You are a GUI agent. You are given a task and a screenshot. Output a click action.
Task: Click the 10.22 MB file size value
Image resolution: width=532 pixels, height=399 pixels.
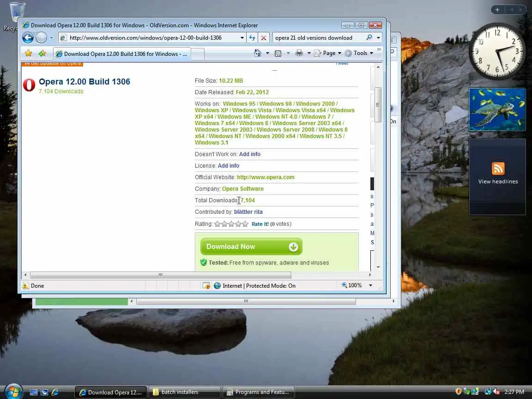(x=231, y=81)
